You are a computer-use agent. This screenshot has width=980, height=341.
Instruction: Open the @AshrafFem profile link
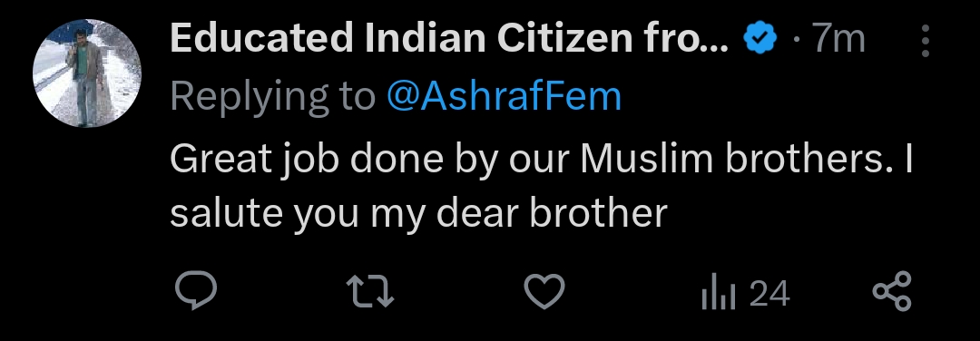pyautogui.click(x=504, y=96)
